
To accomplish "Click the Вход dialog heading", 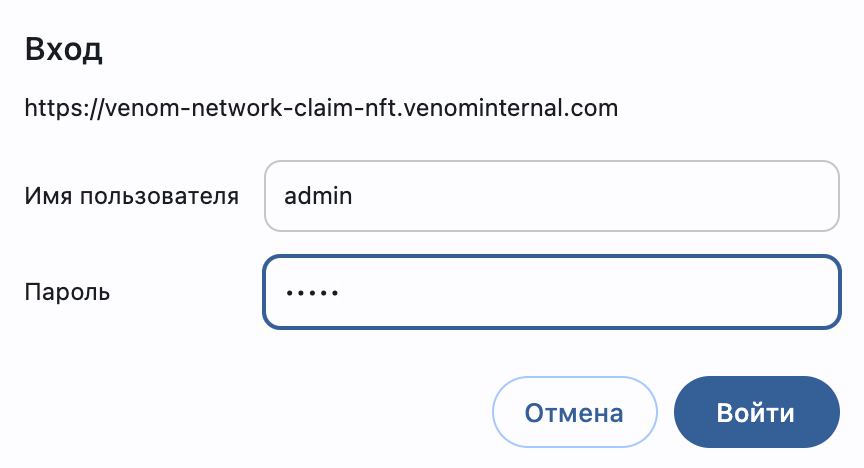I will point(63,49).
